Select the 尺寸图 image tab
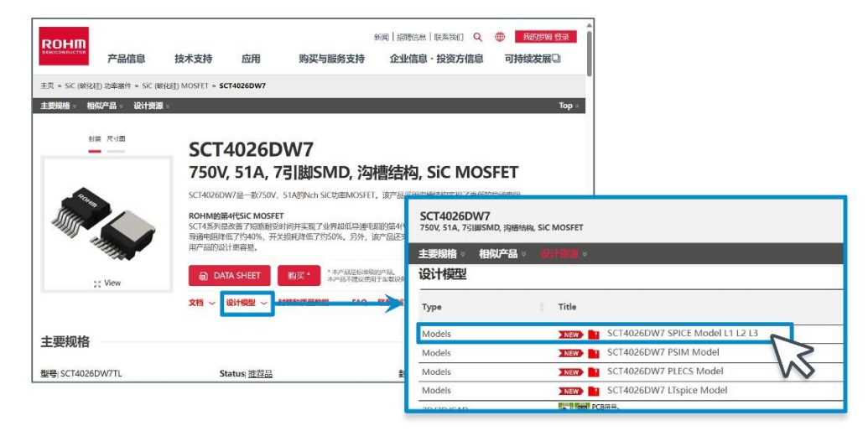 (116, 139)
